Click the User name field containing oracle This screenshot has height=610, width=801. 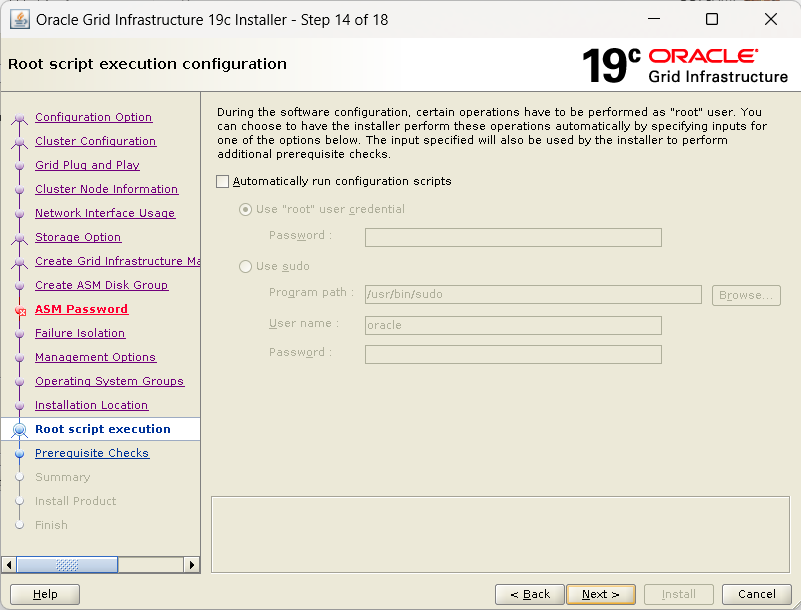tap(513, 325)
